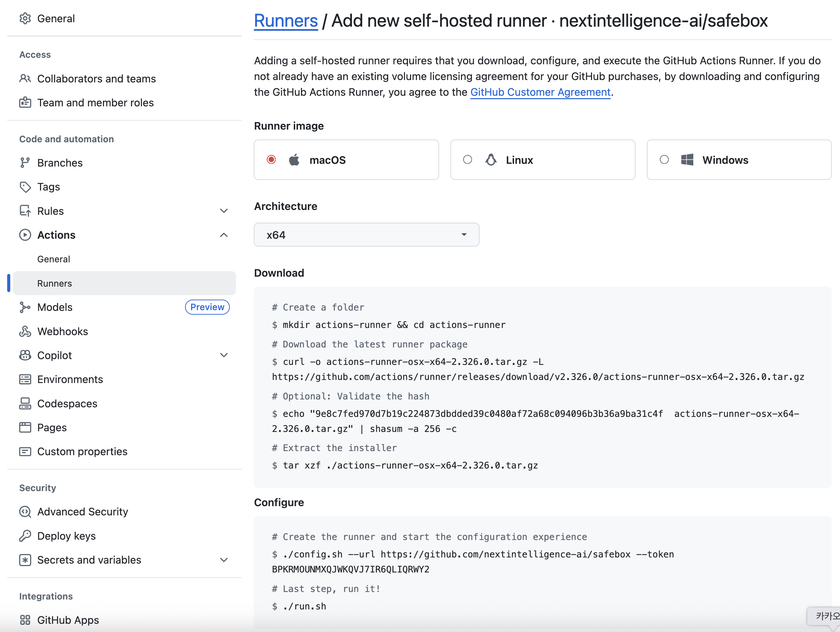
Task: Open General under Actions
Action: [x=54, y=259]
